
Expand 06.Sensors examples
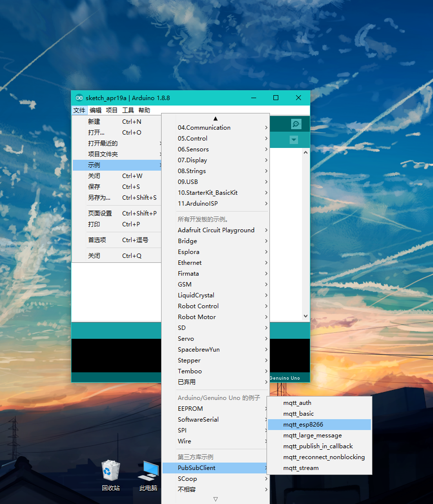(215, 149)
